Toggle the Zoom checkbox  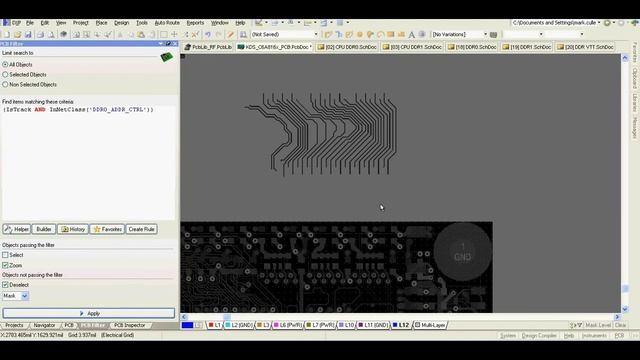point(5,265)
